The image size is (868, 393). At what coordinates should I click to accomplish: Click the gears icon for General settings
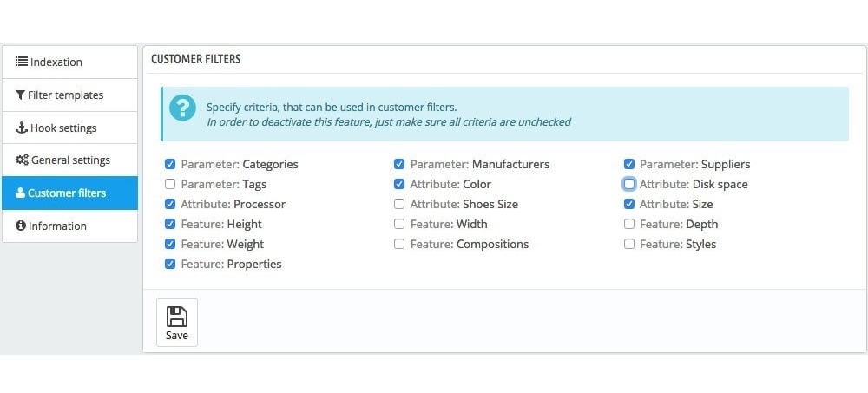tap(23, 160)
